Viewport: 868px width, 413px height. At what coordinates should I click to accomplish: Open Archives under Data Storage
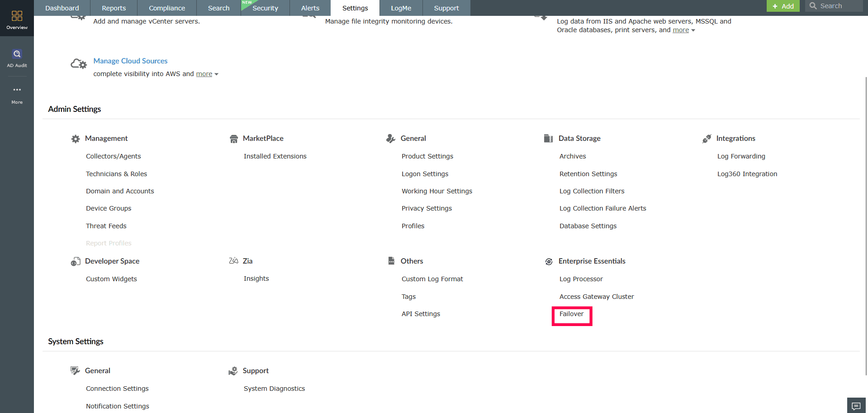pyautogui.click(x=573, y=156)
